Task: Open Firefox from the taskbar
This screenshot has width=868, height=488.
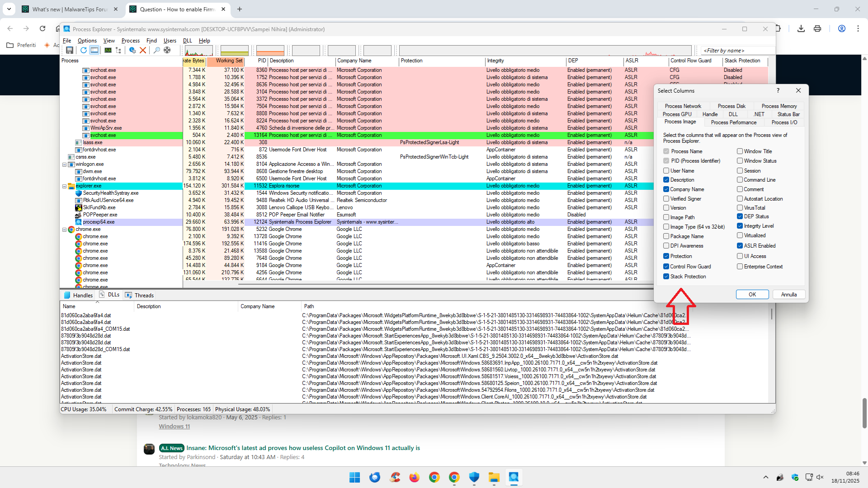Action: click(x=415, y=477)
